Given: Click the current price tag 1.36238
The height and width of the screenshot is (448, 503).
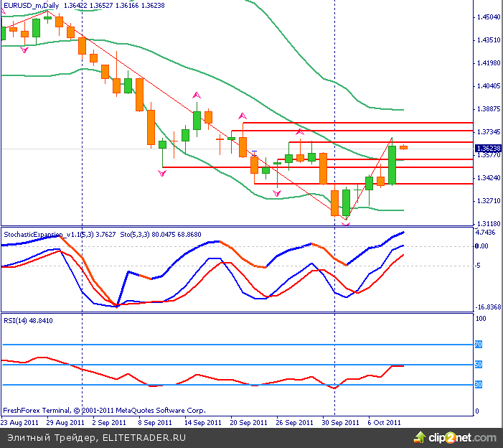Looking at the screenshot, I should (488, 149).
